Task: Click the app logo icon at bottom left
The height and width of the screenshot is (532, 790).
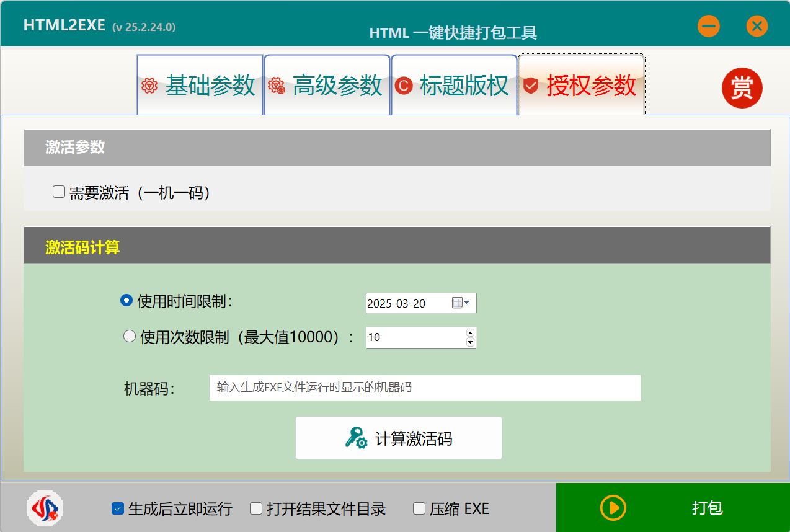Action: (x=45, y=508)
